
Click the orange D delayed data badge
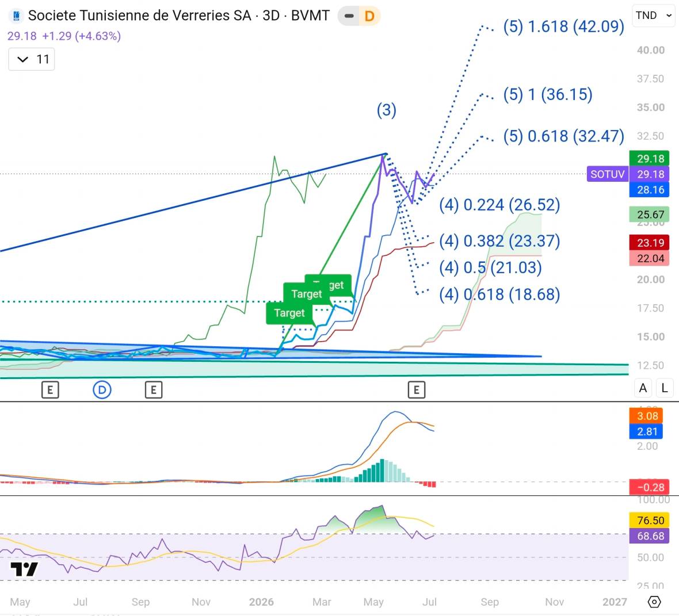[x=369, y=17]
